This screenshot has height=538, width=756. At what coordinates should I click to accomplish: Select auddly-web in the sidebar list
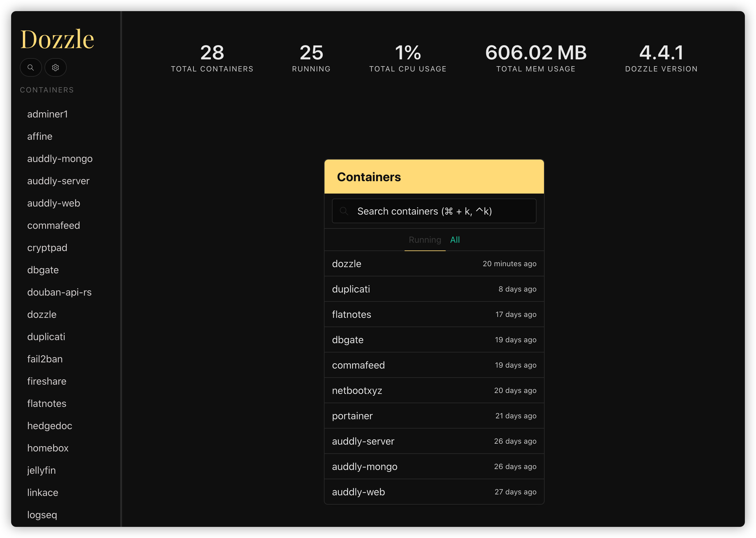pos(54,203)
